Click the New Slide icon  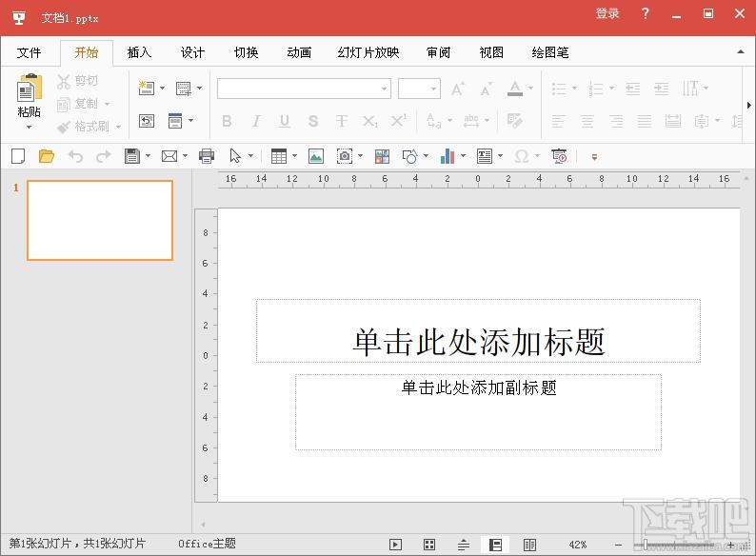pyautogui.click(x=146, y=88)
